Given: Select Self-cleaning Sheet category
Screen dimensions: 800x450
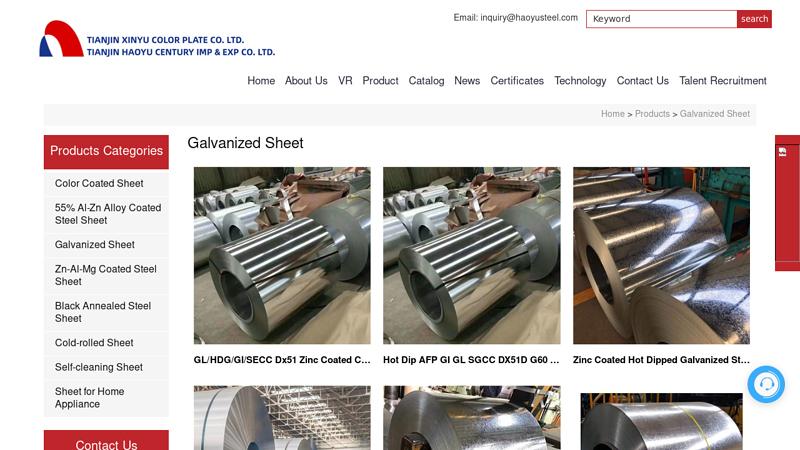Looking at the screenshot, I should 106,367.
